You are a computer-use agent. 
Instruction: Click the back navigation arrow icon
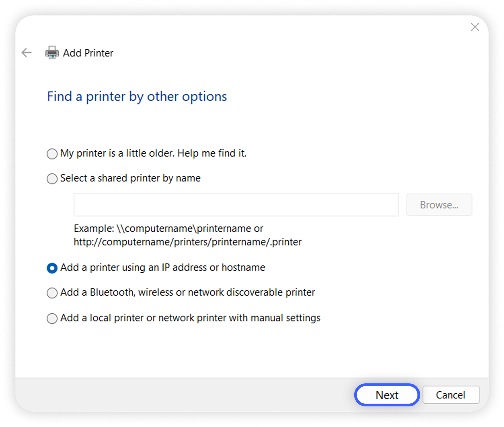(26, 53)
